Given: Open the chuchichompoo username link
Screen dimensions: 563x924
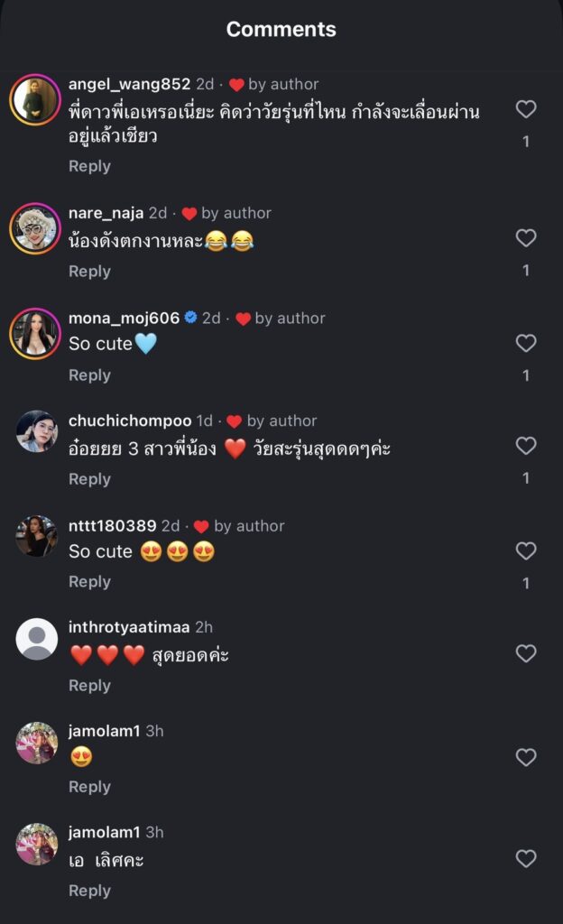Looking at the screenshot, I should pos(130,421).
